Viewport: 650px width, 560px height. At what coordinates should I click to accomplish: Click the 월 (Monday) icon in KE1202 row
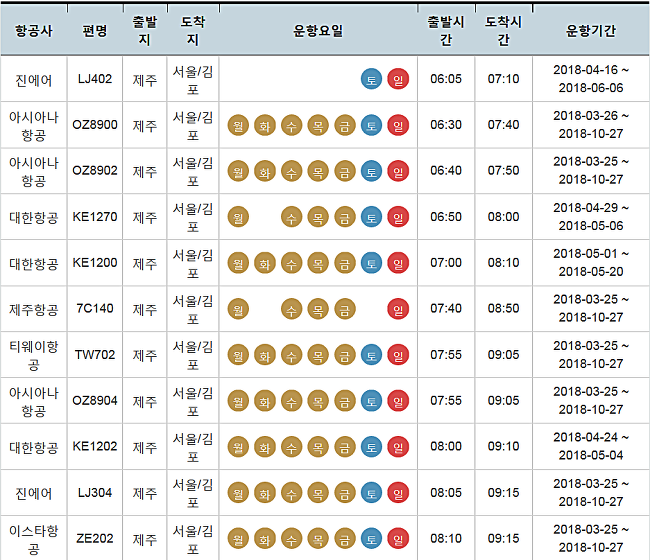(x=238, y=447)
